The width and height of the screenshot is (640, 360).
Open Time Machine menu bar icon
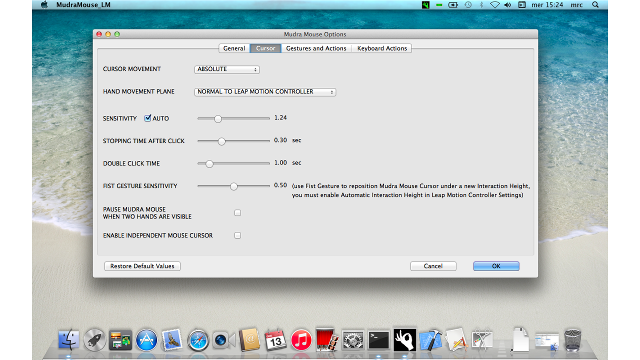pos(468,5)
